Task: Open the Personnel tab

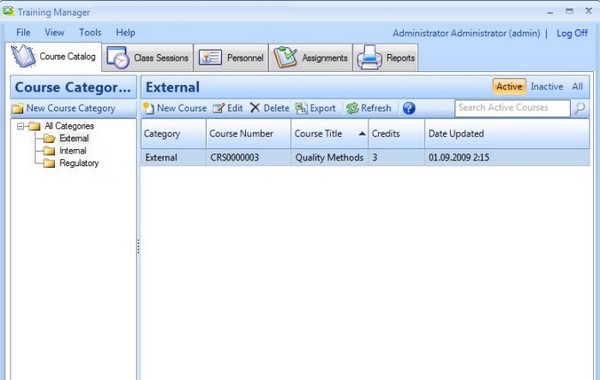Action: (x=231, y=58)
